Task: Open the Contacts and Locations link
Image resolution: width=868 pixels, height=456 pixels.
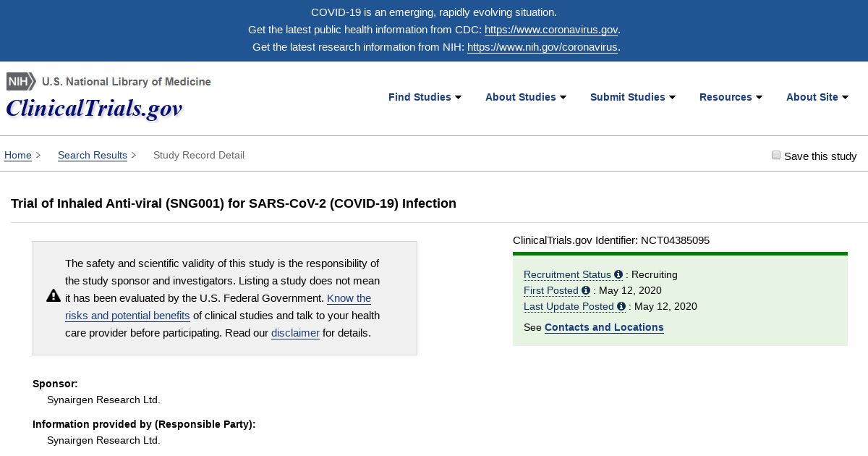Action: 604,327
